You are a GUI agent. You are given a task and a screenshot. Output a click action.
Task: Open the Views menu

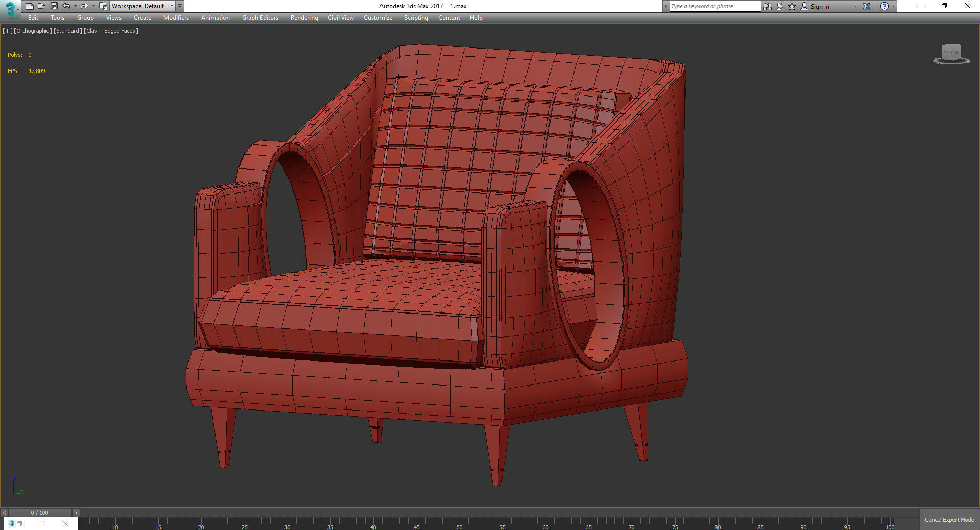pos(113,18)
